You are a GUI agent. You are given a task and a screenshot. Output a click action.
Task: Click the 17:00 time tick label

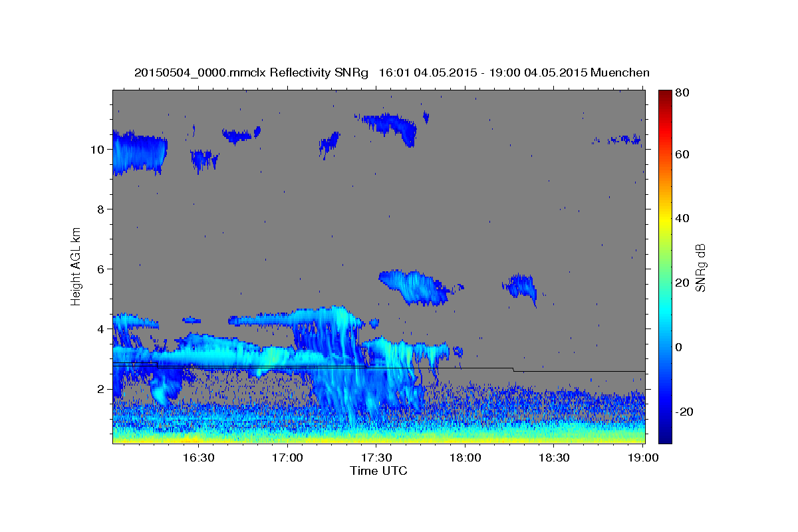coord(287,458)
